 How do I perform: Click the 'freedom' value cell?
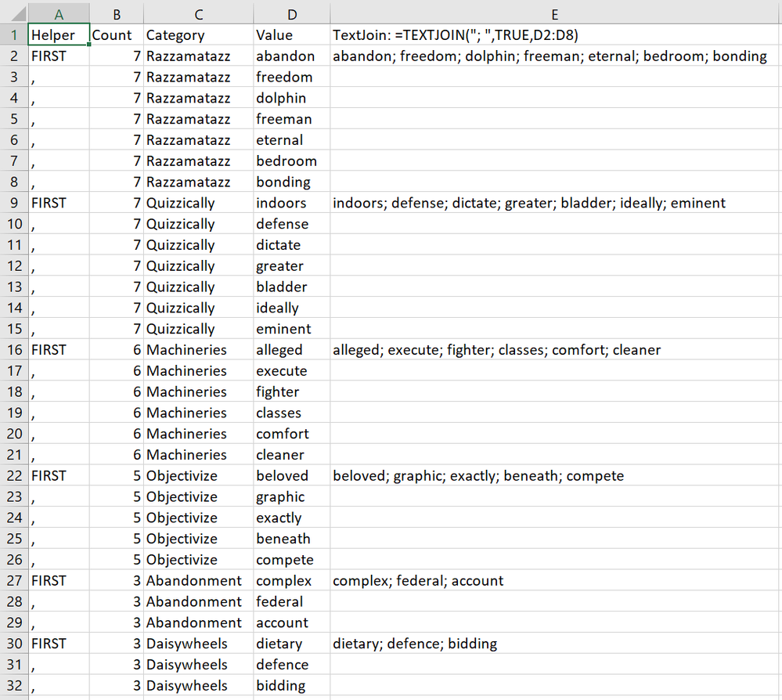tap(292, 77)
